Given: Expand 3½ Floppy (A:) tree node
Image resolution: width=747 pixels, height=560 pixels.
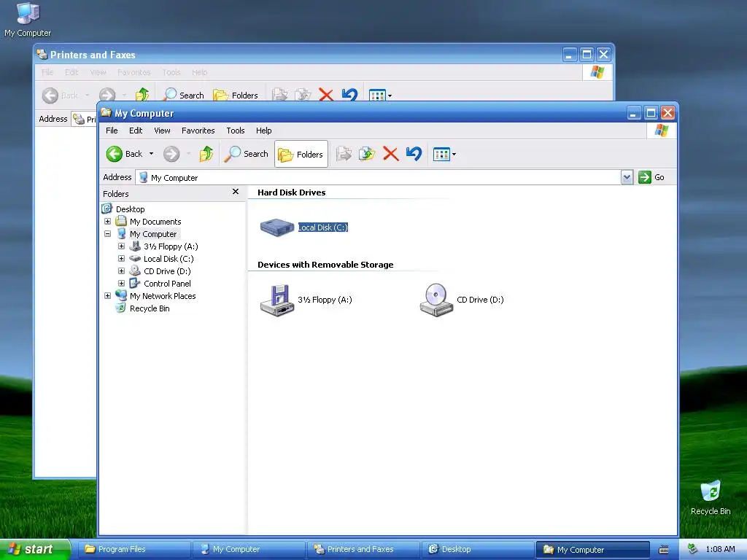Looking at the screenshot, I should (122, 246).
